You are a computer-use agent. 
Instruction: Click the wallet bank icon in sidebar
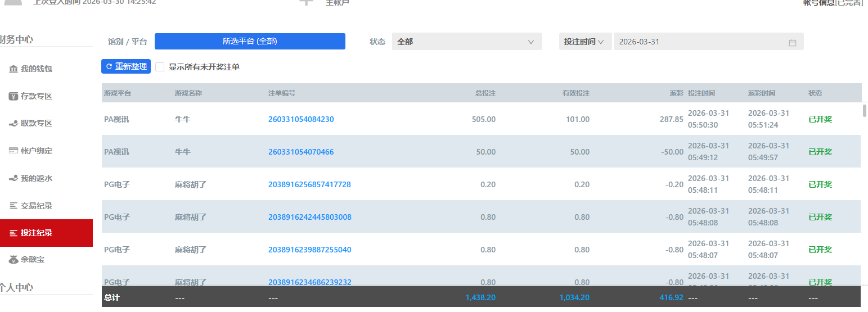click(x=14, y=69)
